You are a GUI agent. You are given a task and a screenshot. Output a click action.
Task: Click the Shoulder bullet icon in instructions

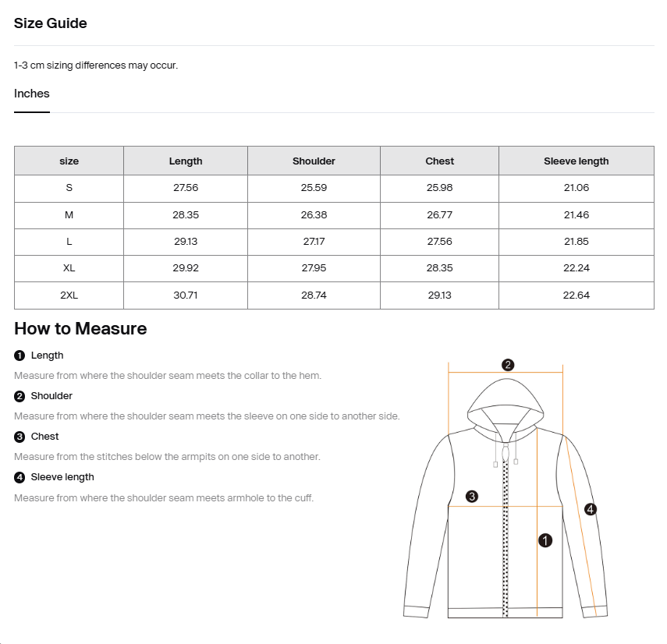pyautogui.click(x=20, y=396)
